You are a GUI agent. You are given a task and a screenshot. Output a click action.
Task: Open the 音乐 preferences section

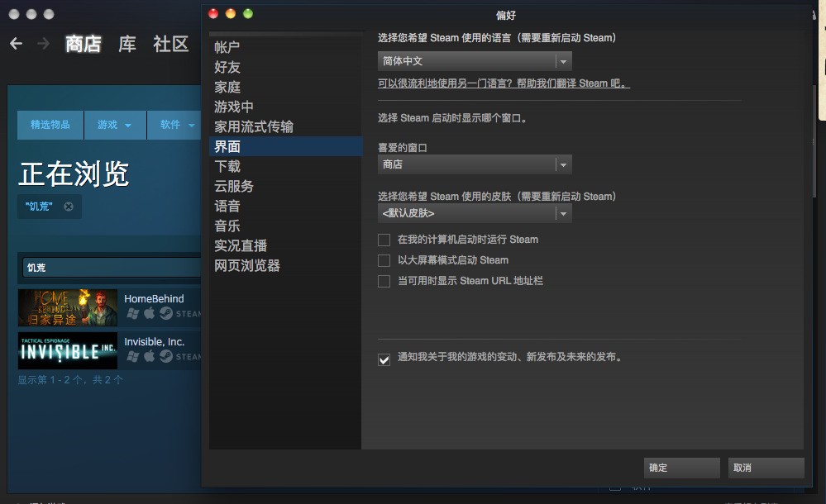click(285, 226)
